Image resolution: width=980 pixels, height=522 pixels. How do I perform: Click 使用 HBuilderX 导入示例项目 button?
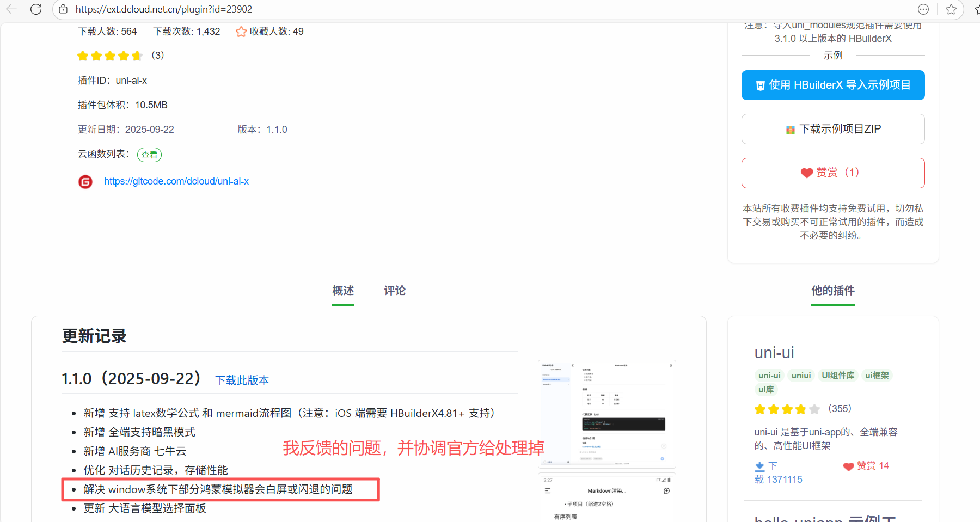point(832,85)
